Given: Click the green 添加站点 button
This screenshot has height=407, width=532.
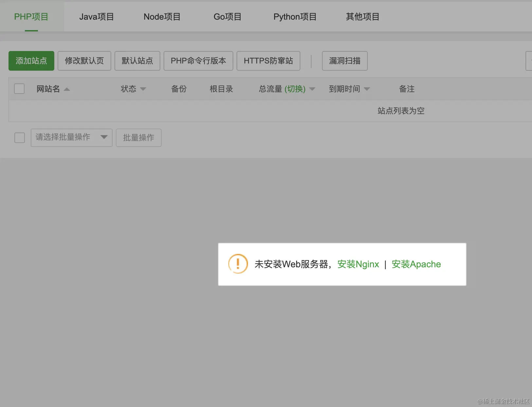Looking at the screenshot, I should (31, 61).
